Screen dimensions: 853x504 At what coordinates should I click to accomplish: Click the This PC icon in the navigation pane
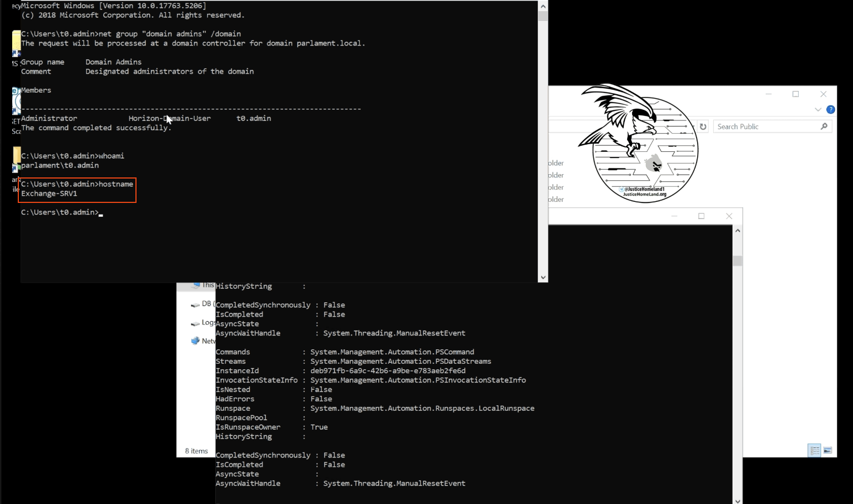196,285
